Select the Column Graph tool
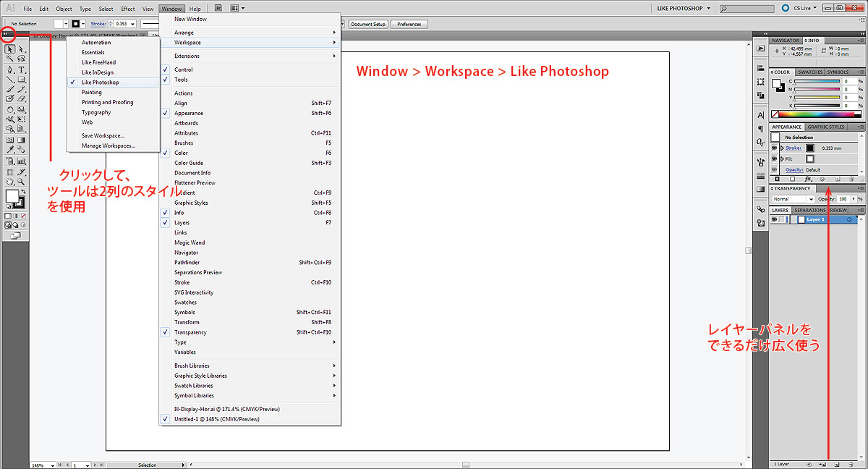This screenshot has width=868, height=469. 21,161
